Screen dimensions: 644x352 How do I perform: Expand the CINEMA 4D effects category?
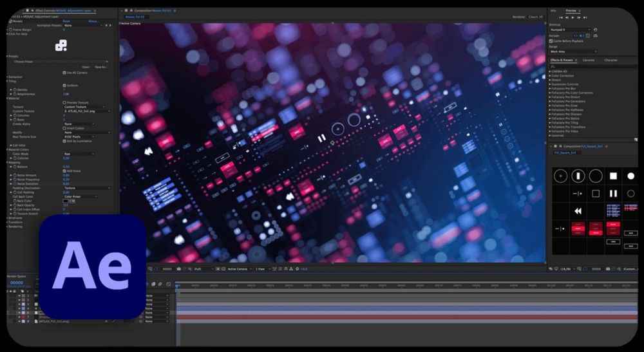550,71
